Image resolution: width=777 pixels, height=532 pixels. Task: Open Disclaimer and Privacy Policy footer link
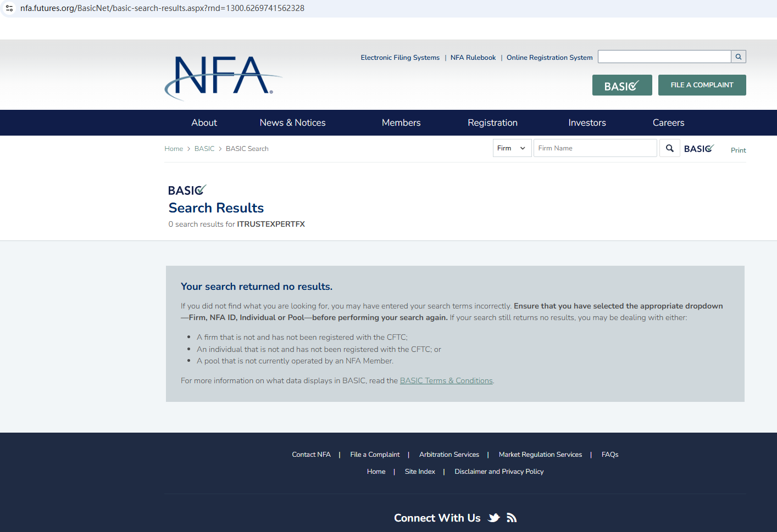click(499, 472)
